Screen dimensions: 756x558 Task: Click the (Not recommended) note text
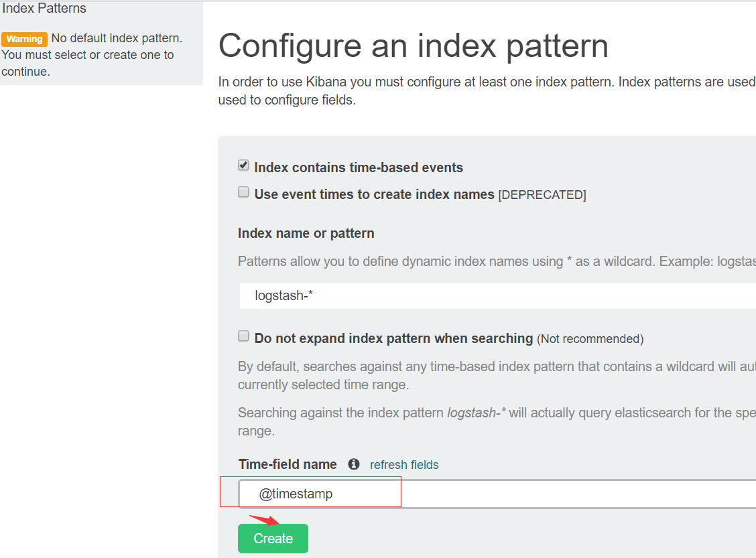[590, 339]
